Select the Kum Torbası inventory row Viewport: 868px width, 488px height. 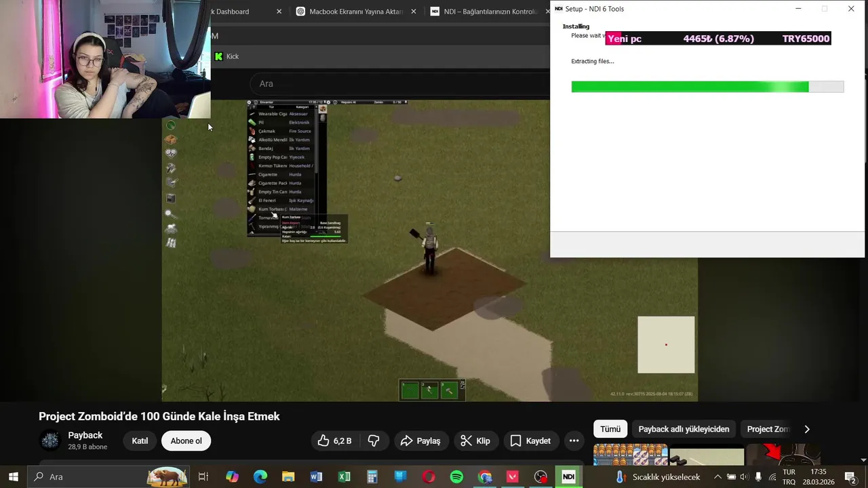pos(281,209)
